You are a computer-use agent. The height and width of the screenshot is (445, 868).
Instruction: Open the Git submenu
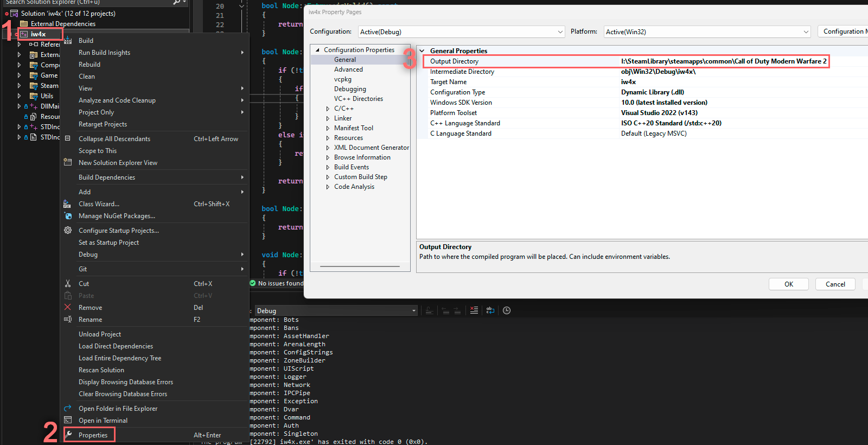154,269
